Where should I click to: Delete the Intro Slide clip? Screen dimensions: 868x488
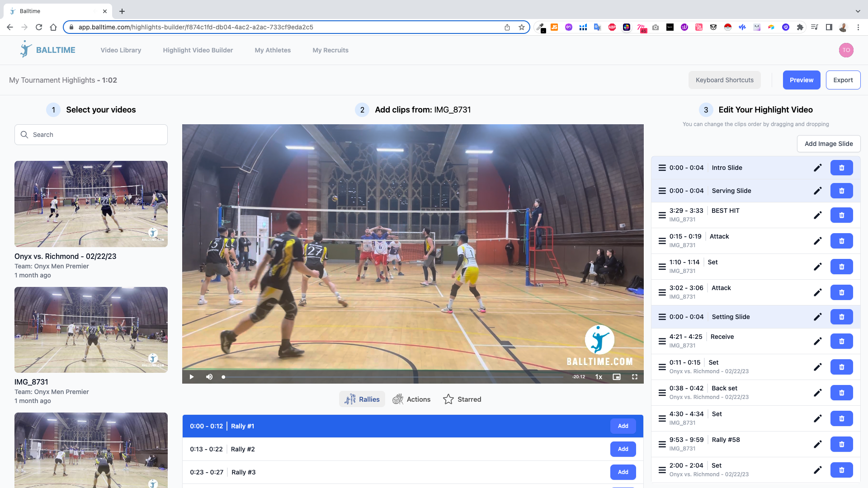coord(841,168)
